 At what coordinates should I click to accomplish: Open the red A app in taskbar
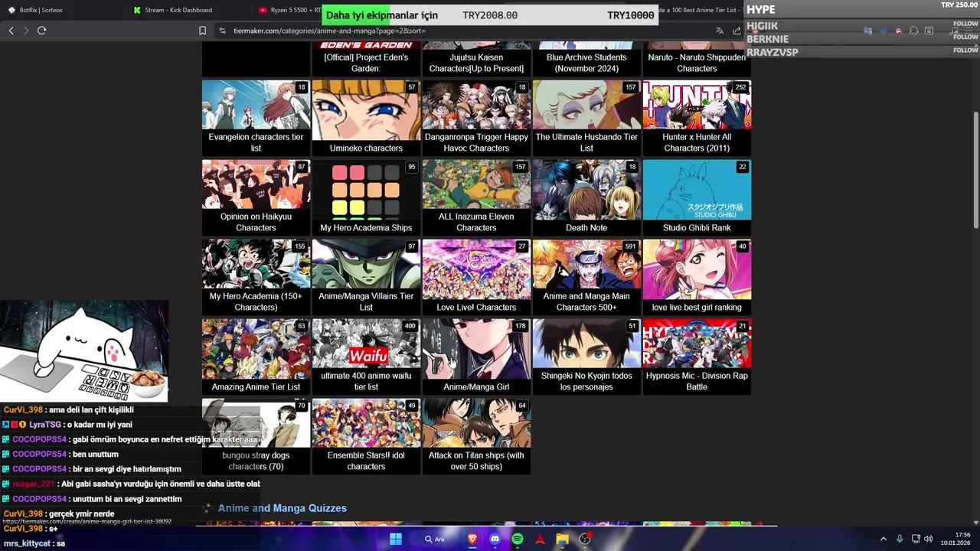pos(540,539)
